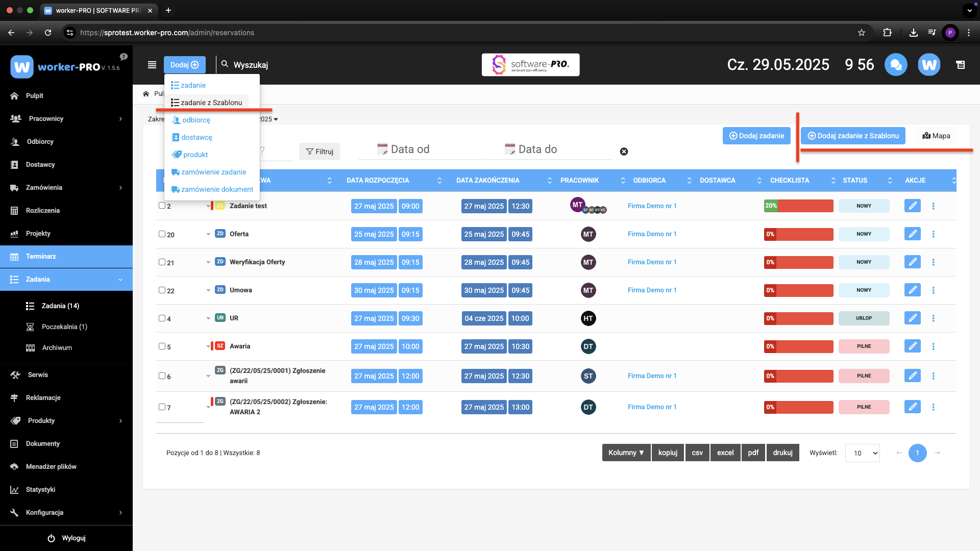980x551 pixels.
Task: Click the 'Dodaj zadanie z Szablonu' button
Action: (x=853, y=136)
